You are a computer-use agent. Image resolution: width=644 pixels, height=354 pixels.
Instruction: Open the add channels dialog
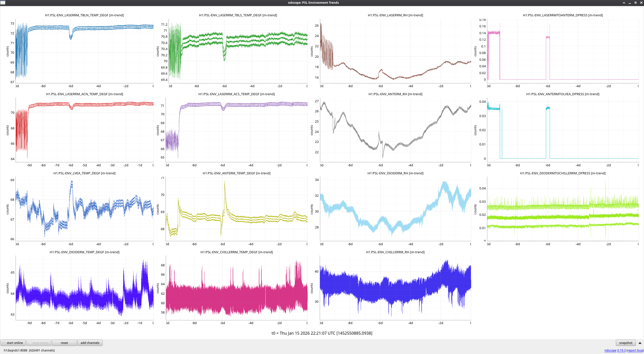tap(90, 343)
